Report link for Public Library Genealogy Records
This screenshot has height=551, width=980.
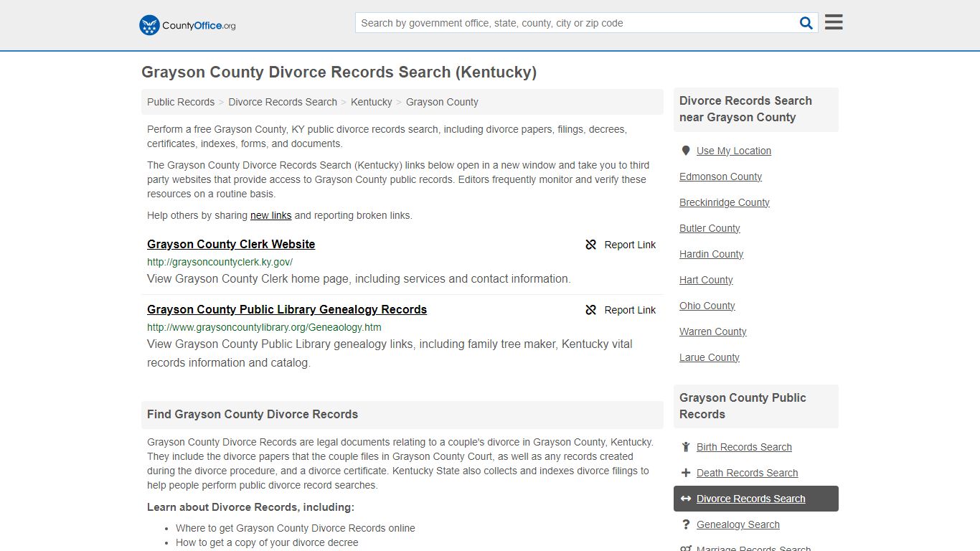621,310
